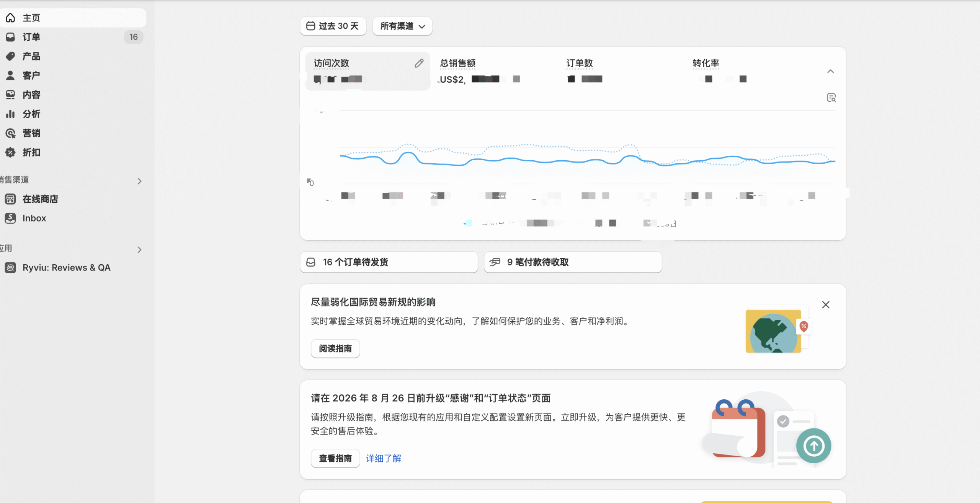Collapse the metrics chart card
Screen dimensions: 980x503
tap(830, 72)
